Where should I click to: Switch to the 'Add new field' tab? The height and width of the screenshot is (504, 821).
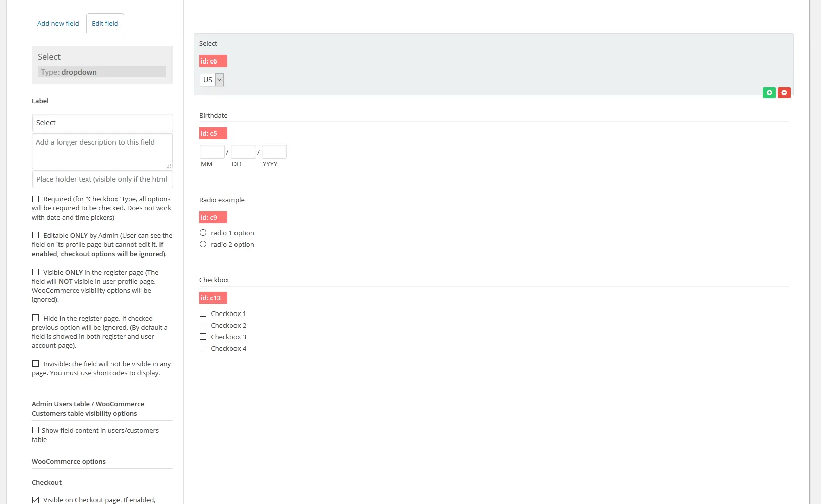point(57,23)
